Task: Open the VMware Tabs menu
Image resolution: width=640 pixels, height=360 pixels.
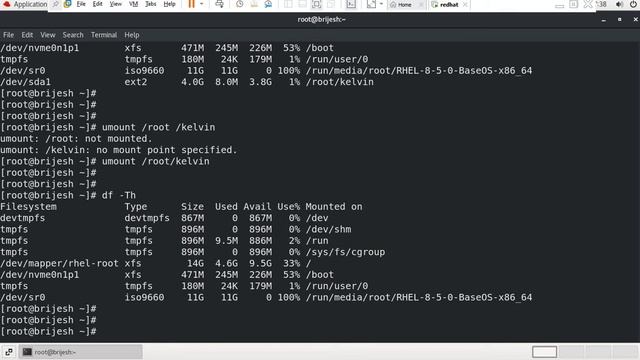Action: coord(151,4)
